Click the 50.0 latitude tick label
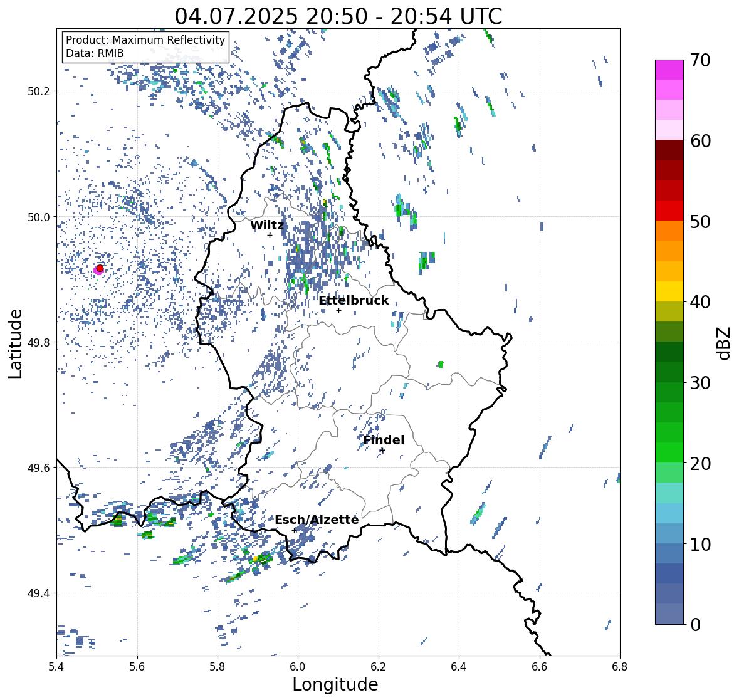This screenshot has width=739, height=700. coord(39,217)
